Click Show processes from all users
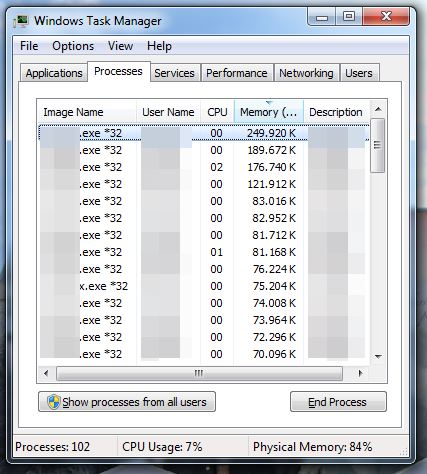 [x=127, y=402]
